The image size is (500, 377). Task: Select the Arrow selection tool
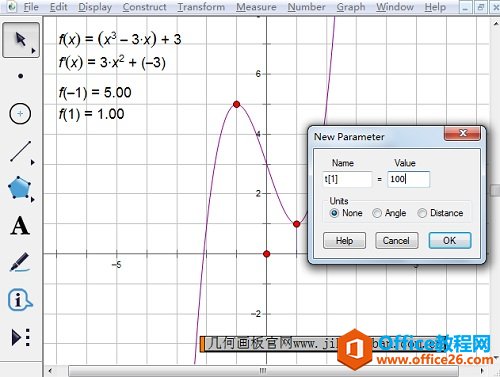(21, 40)
